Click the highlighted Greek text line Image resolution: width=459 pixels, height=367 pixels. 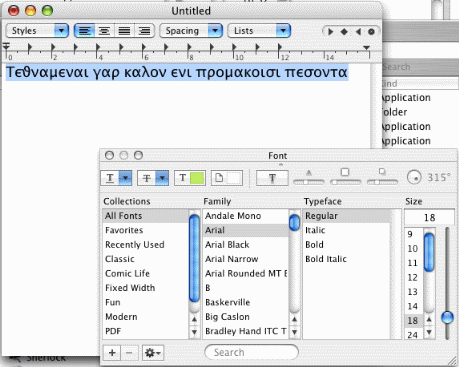tap(177, 72)
